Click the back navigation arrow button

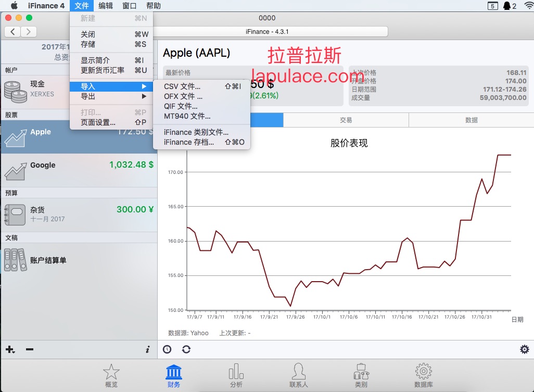tap(12, 32)
